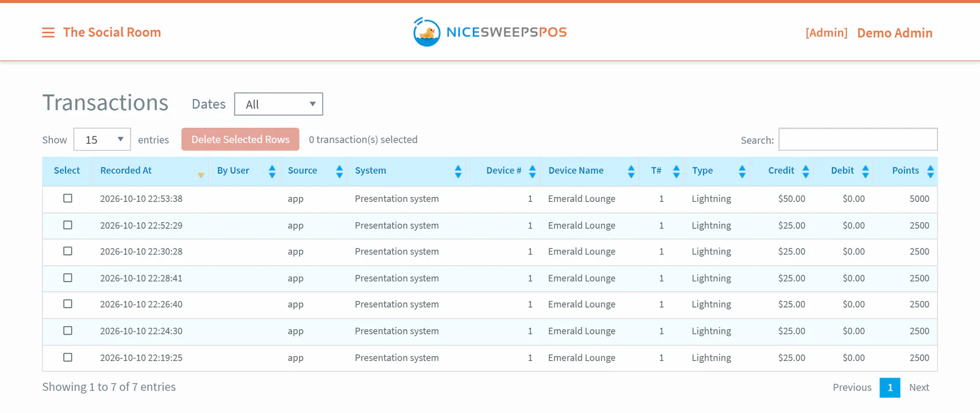Viewport: 980px width, 413px height.
Task: Tick the checkbox for transaction 22:30:28
Action: tap(68, 251)
